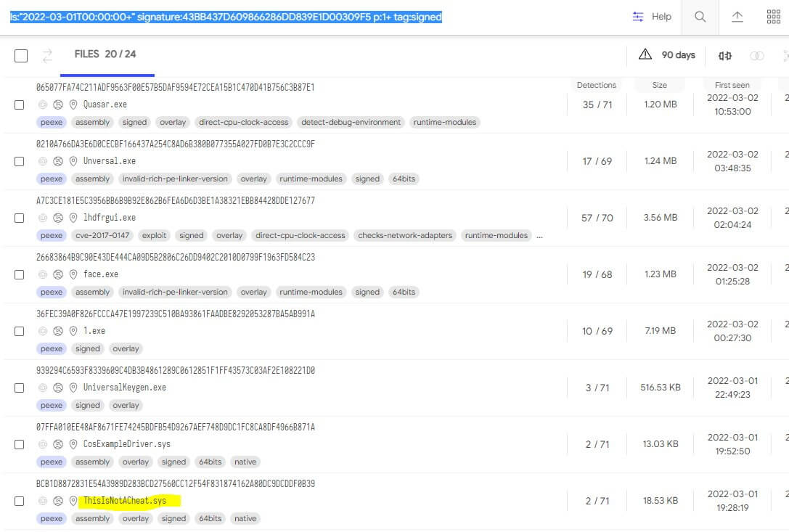Open the search modifiers sliders icon
The width and height of the screenshot is (789, 532).
(x=638, y=17)
